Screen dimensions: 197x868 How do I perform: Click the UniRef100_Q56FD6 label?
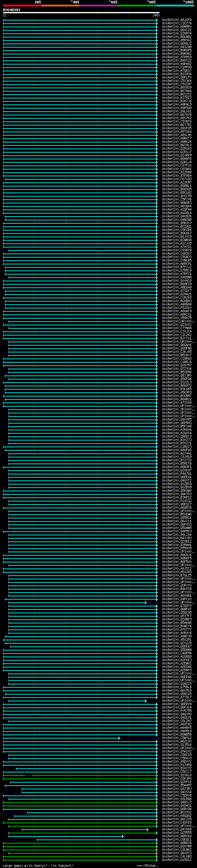point(176,379)
